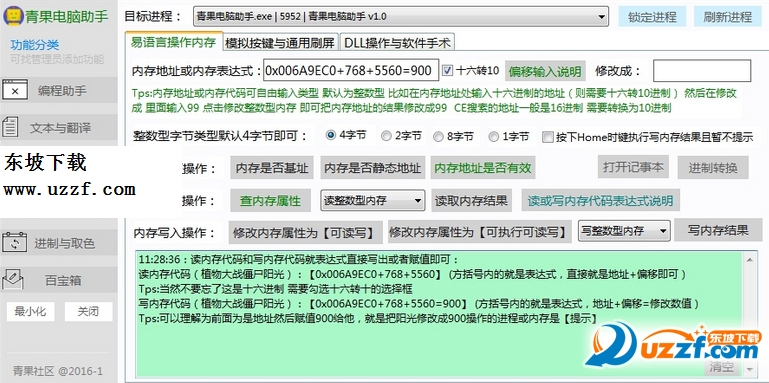The image size is (769, 383).
Task: Click the 文本与翻译 document icon
Action: coord(10,128)
